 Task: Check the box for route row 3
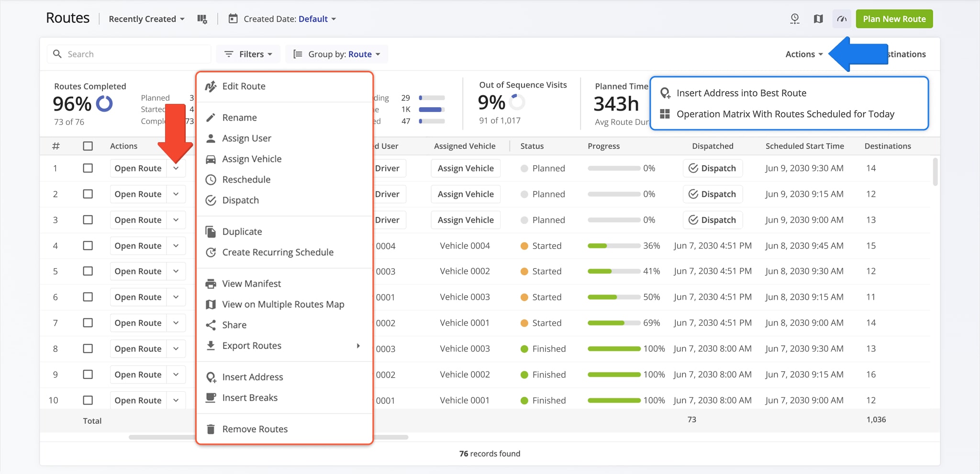click(x=88, y=220)
